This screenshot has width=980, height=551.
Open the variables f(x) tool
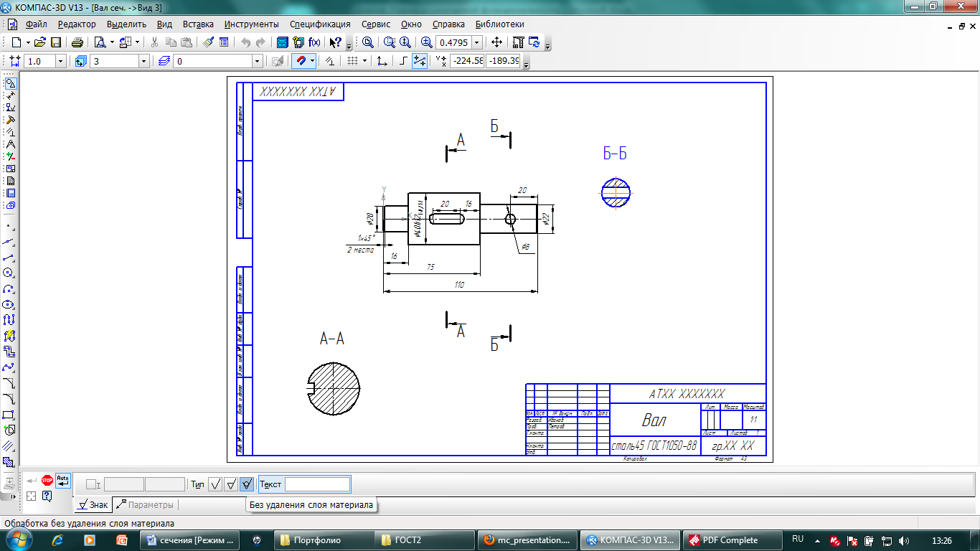click(314, 42)
